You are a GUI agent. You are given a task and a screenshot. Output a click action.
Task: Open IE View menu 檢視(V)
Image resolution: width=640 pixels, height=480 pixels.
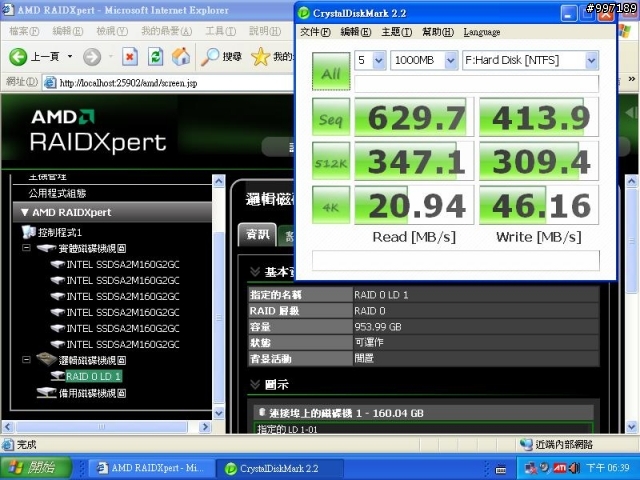112,31
